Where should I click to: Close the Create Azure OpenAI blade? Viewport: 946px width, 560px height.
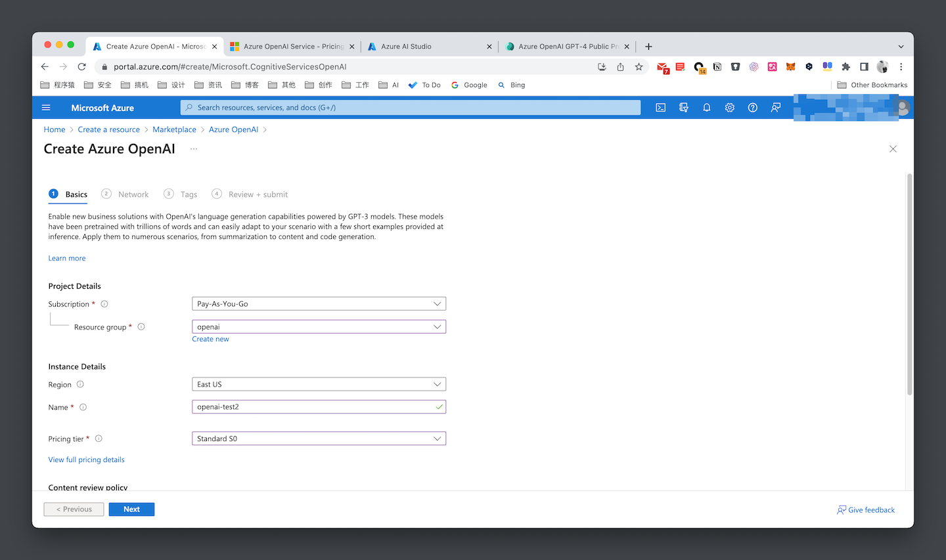tap(893, 149)
